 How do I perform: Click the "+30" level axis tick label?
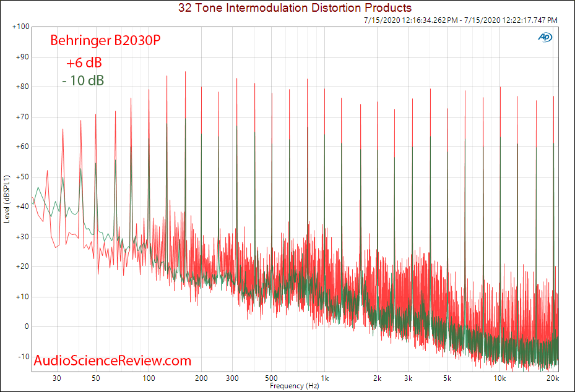pos(22,237)
